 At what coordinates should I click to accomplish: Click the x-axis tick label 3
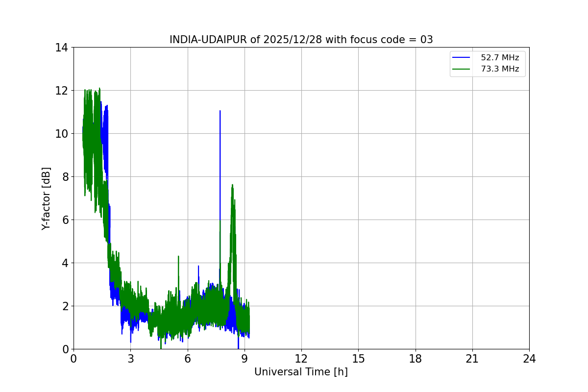[130, 359]
